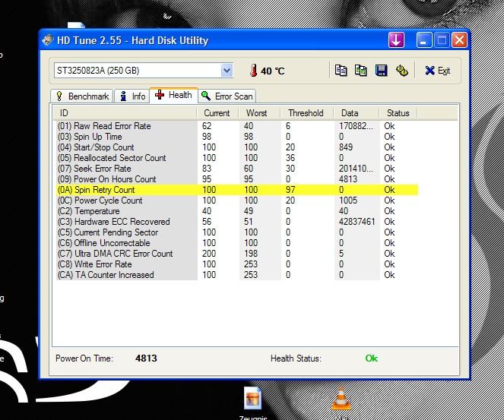Click the Benchmark tab lightbulb icon
Screen dimensions: 504x420
[59, 96]
